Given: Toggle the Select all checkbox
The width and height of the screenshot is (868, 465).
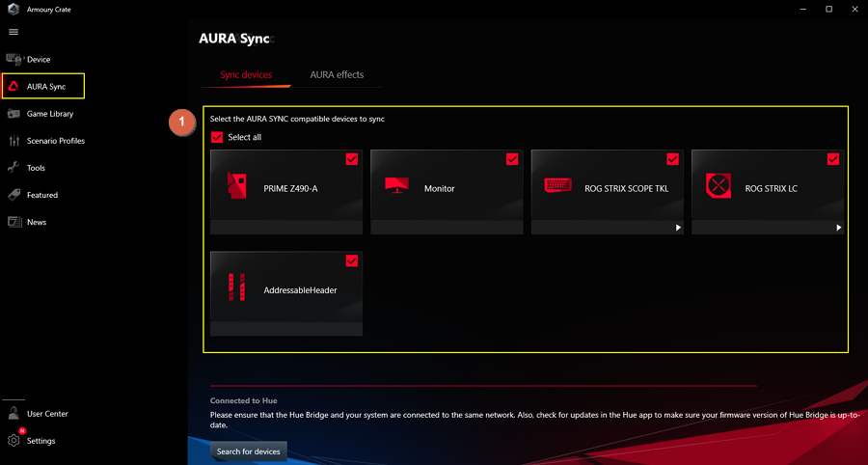Looking at the screenshot, I should pyautogui.click(x=217, y=137).
